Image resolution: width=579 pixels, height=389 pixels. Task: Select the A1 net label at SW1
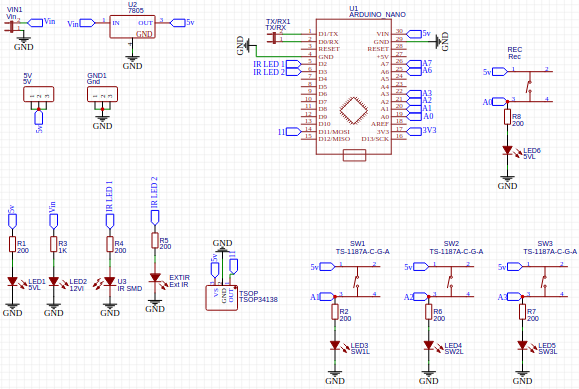322,297
